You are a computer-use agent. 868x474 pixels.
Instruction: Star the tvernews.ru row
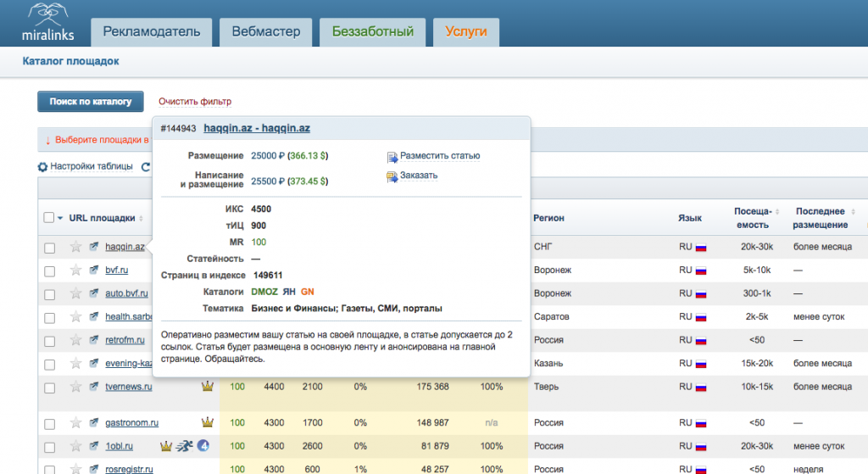pos(75,387)
